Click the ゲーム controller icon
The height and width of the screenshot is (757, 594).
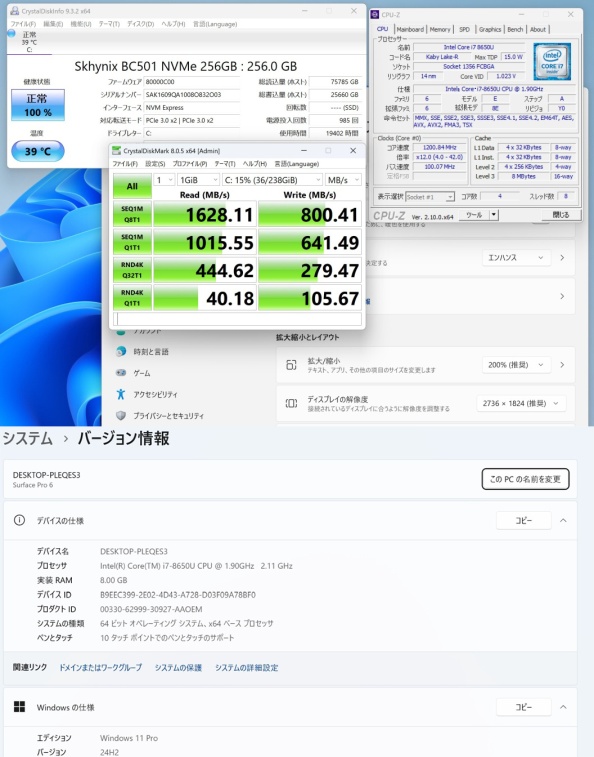point(121,373)
